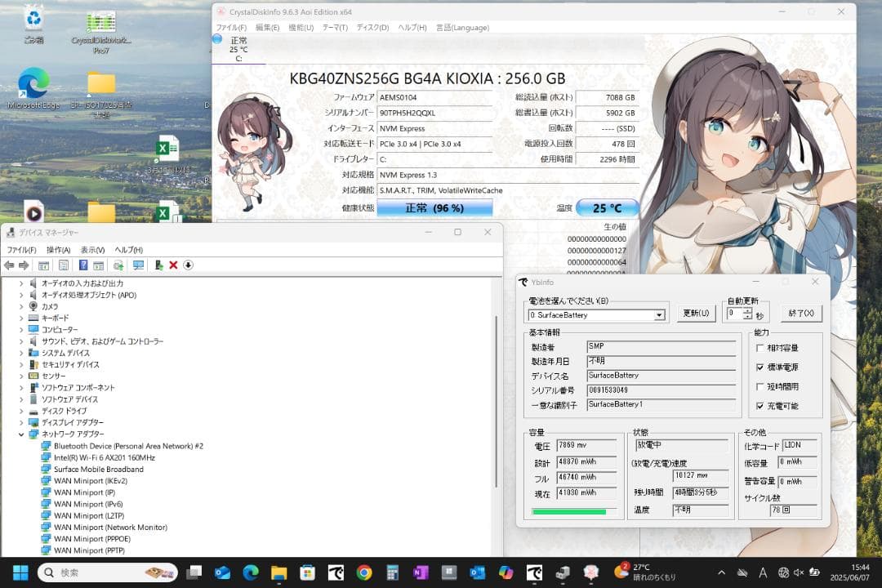Viewport: 882px width, 588px height.
Task: Click the Device Manager vertical scrollbar
Action: (496, 401)
